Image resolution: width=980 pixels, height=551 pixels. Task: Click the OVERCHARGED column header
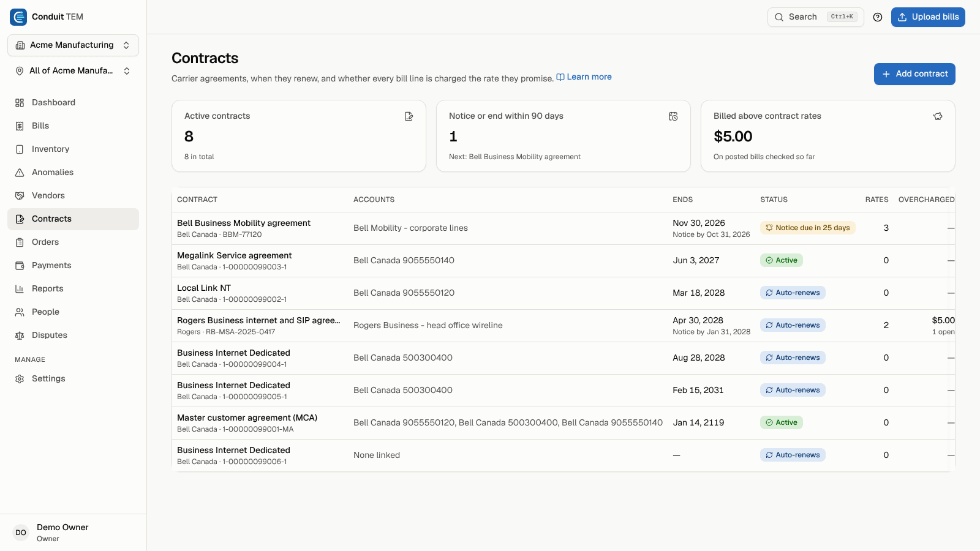coord(926,200)
